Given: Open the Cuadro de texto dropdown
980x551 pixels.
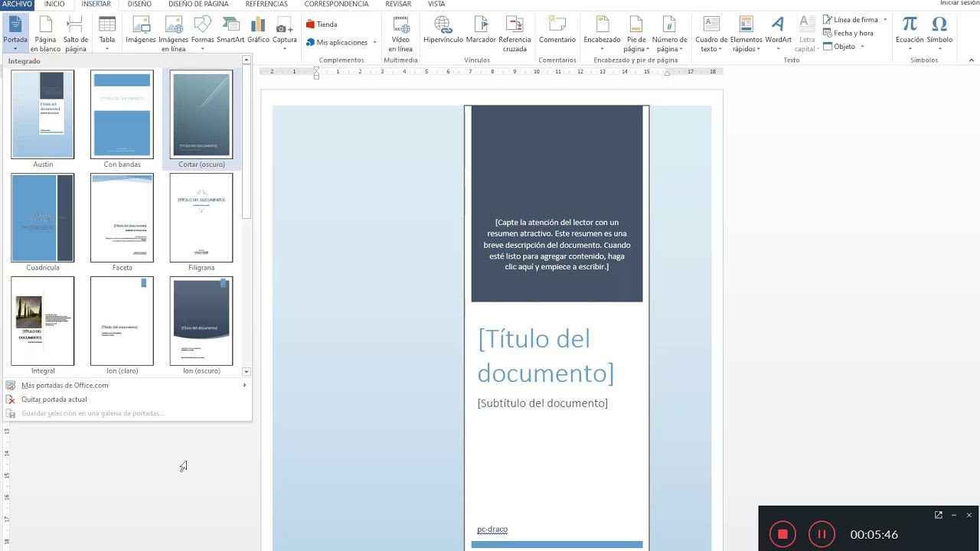Looking at the screenshot, I should (x=711, y=34).
